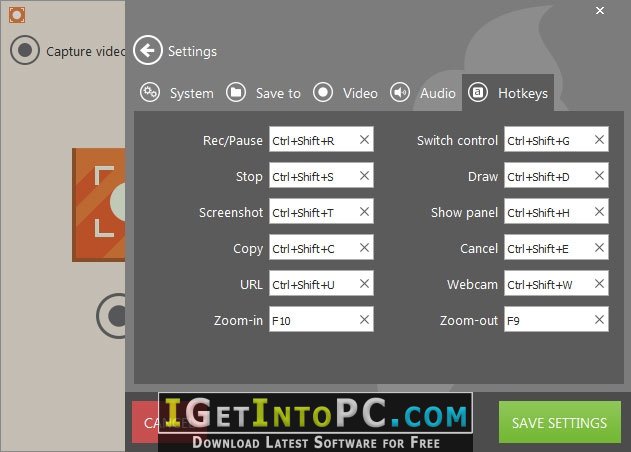Click the Hotkeys keyboard icon
The height and width of the screenshot is (452, 631).
pyautogui.click(x=478, y=93)
